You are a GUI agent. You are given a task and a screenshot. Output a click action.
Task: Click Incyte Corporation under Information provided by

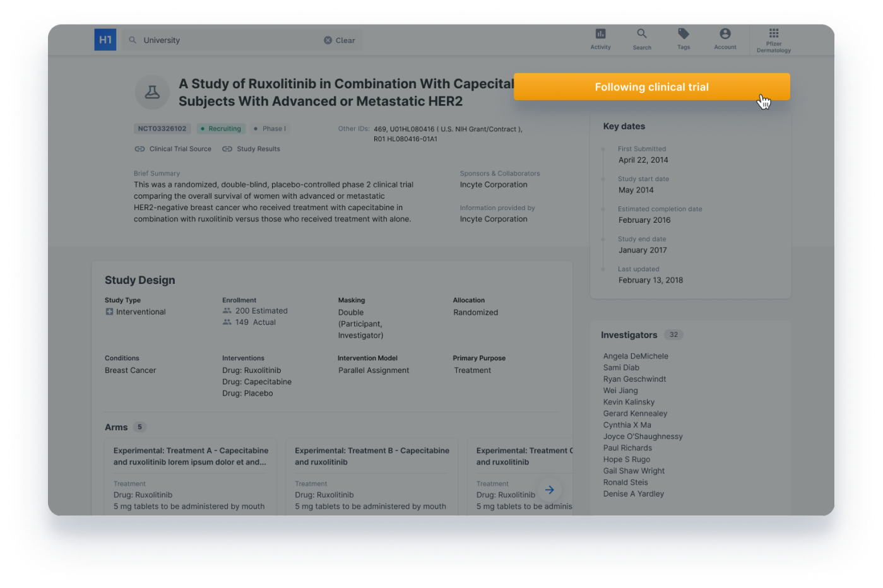pos(494,219)
